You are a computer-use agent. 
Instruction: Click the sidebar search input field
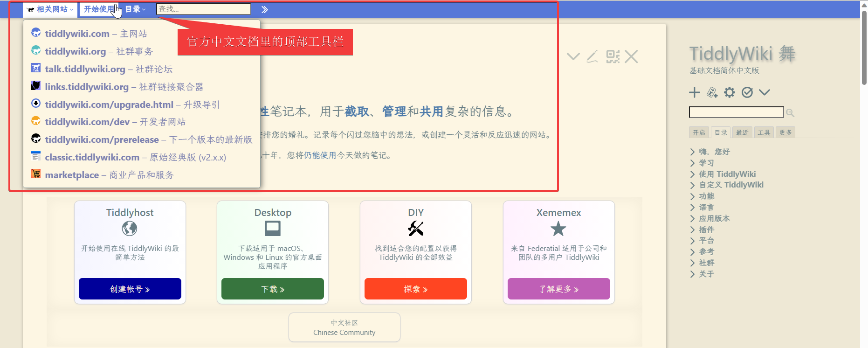pyautogui.click(x=737, y=112)
